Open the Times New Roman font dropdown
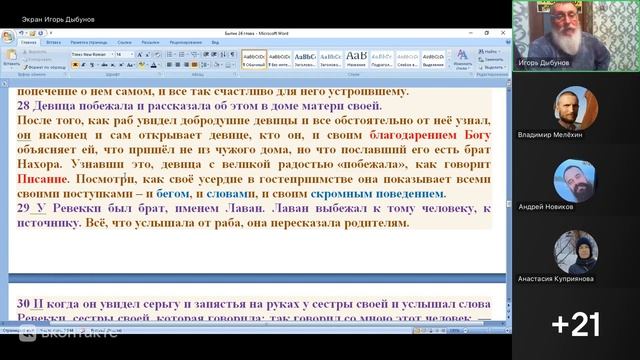The width and height of the screenshot is (640, 360). point(112,55)
